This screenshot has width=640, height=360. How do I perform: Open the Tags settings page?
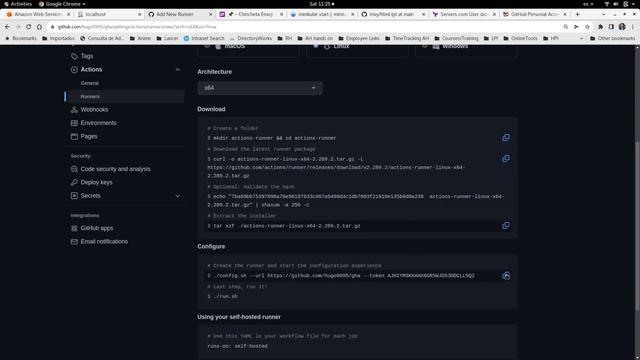[x=87, y=56]
